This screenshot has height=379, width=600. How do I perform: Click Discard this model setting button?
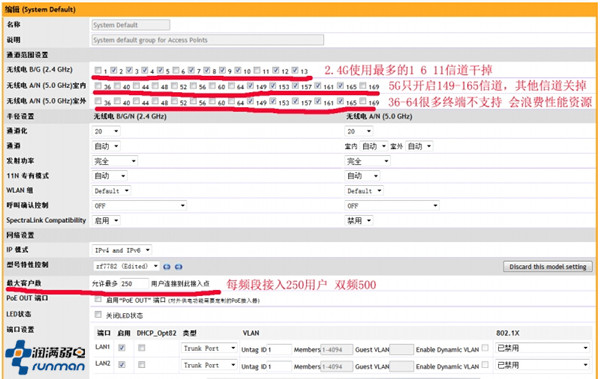[x=548, y=266]
